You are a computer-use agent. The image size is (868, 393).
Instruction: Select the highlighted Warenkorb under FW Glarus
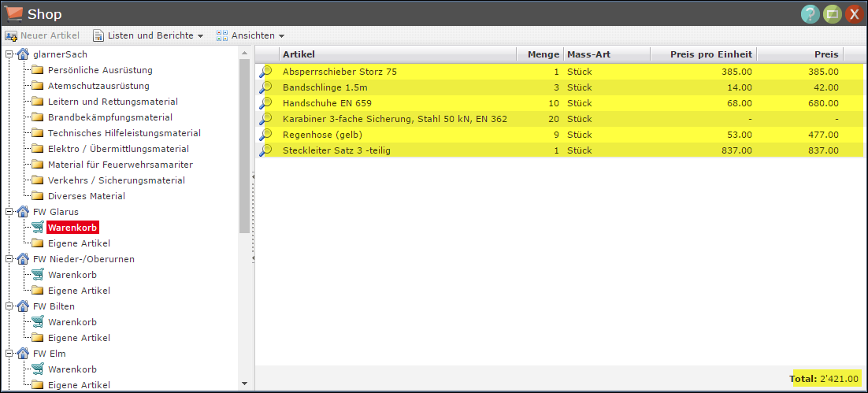(x=72, y=228)
